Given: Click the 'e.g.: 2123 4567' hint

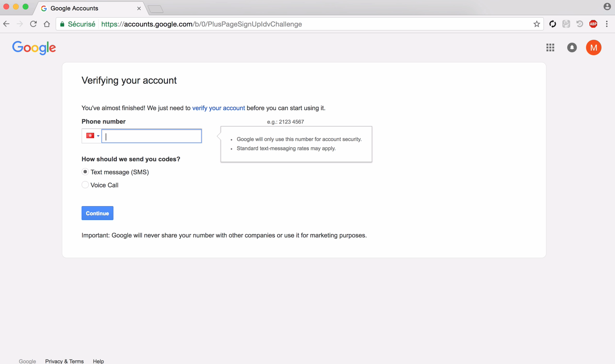Looking at the screenshot, I should click(285, 122).
